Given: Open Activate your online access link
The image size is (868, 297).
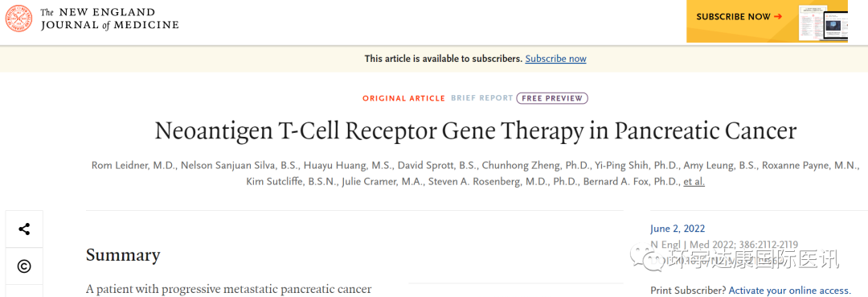Looking at the screenshot, I should coord(790,291).
